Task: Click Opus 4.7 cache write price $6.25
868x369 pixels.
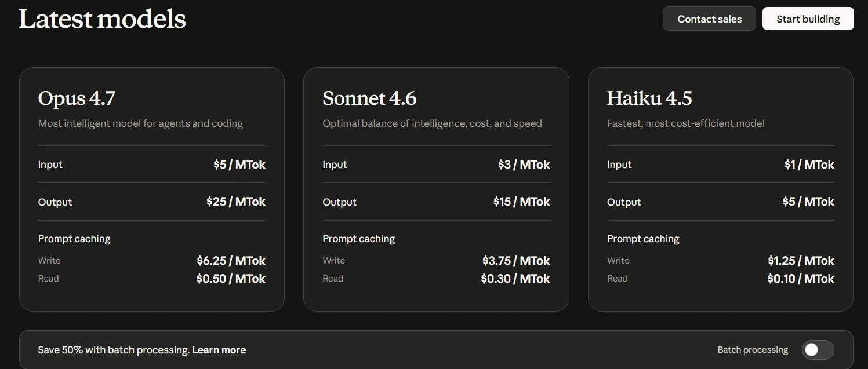Action: click(x=231, y=261)
